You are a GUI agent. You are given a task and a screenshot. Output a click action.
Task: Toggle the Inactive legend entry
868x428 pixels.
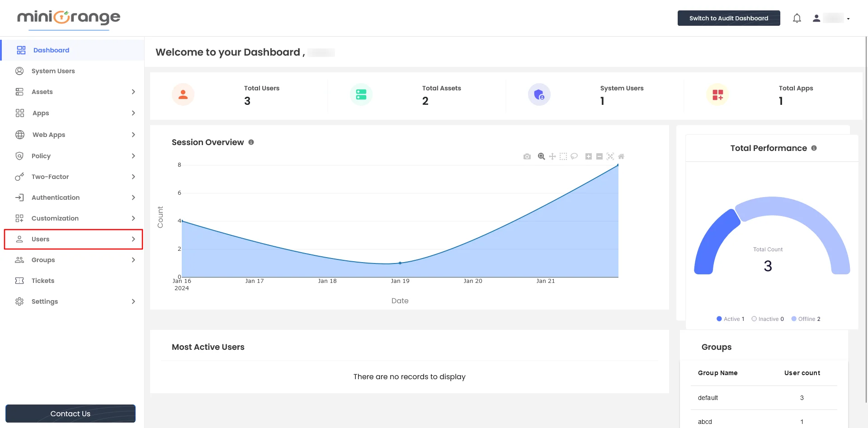tap(768, 319)
